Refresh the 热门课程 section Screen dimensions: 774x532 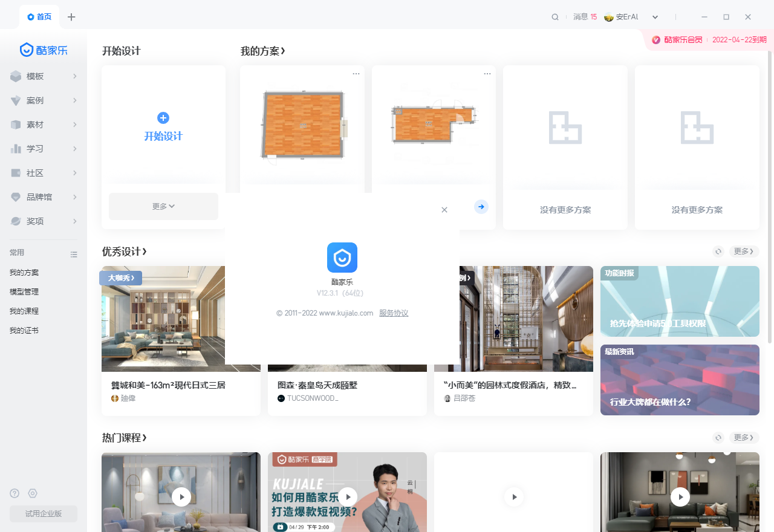(718, 438)
